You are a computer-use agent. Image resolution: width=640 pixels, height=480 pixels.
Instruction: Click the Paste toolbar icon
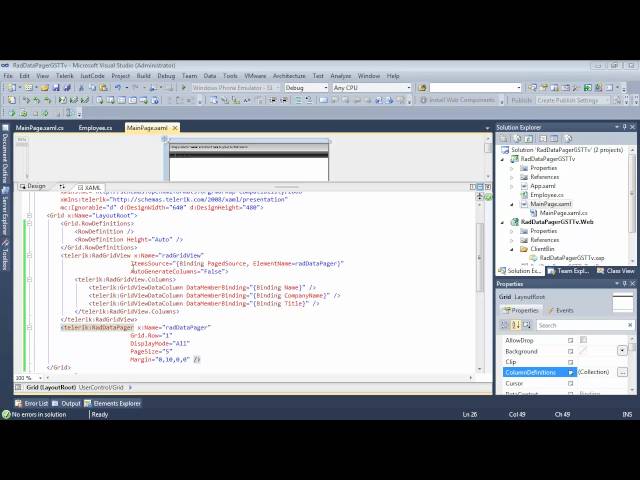104,88
